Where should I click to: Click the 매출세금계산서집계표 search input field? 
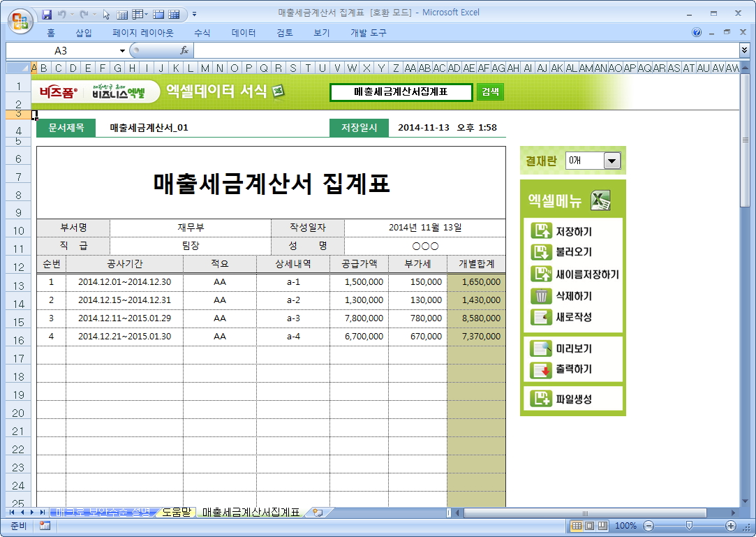401,92
